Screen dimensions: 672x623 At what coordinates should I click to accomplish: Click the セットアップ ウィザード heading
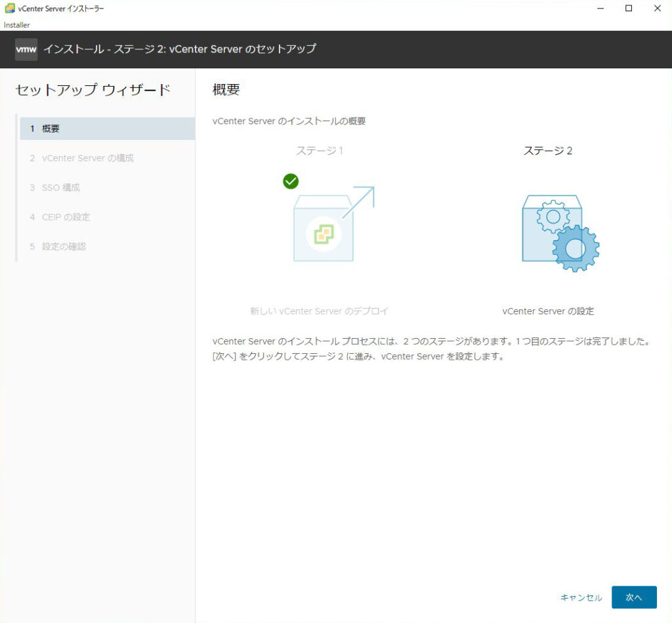93,90
